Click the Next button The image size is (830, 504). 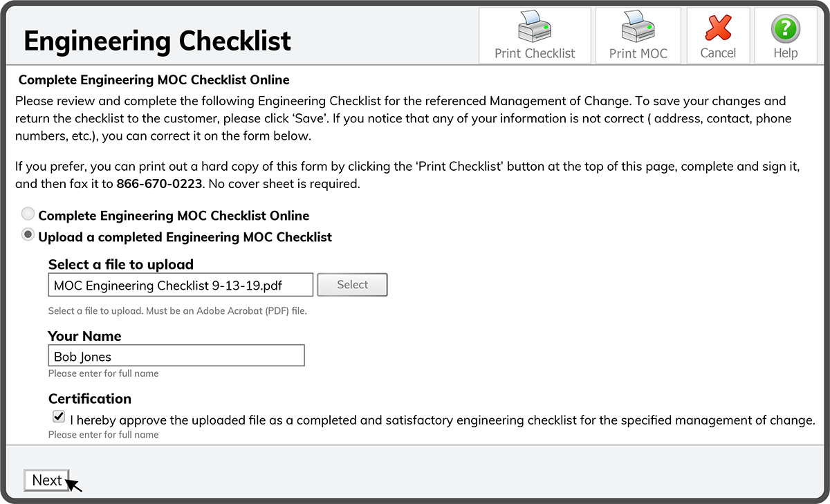(47, 480)
